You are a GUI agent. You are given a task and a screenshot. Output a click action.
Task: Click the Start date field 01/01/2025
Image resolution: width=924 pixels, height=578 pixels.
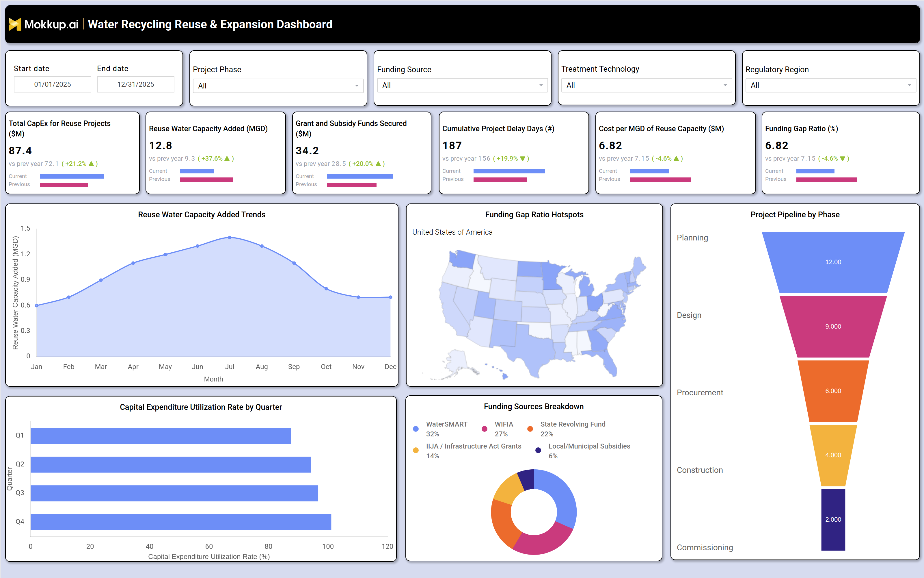(x=53, y=84)
